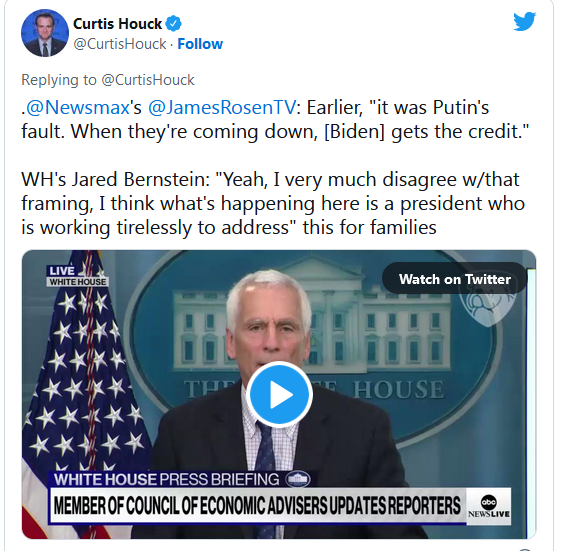Open the @Newsmax mention
The height and width of the screenshot is (551, 564).
click(78, 107)
